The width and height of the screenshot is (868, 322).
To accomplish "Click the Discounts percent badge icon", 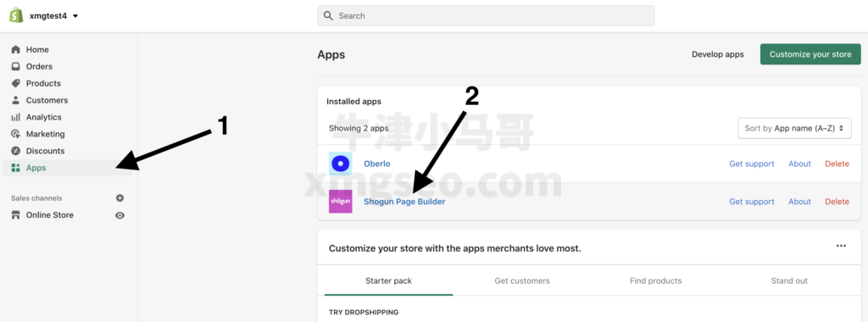I will 16,151.
